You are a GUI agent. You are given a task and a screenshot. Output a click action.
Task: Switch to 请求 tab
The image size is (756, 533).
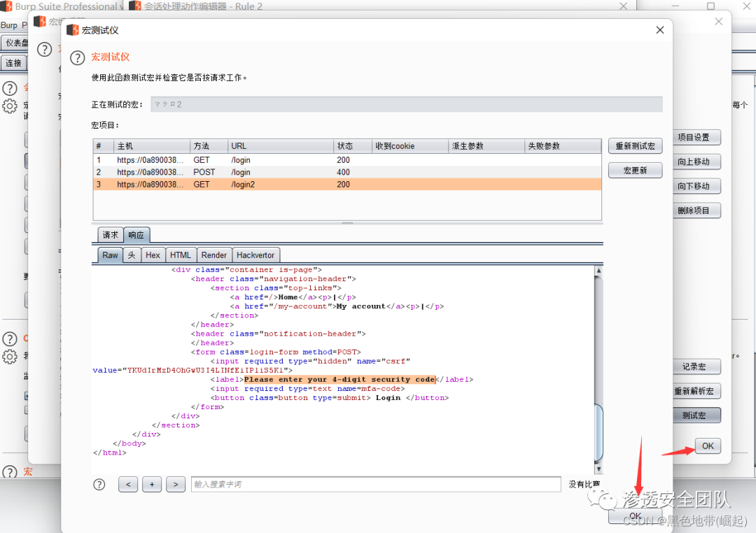click(x=111, y=235)
